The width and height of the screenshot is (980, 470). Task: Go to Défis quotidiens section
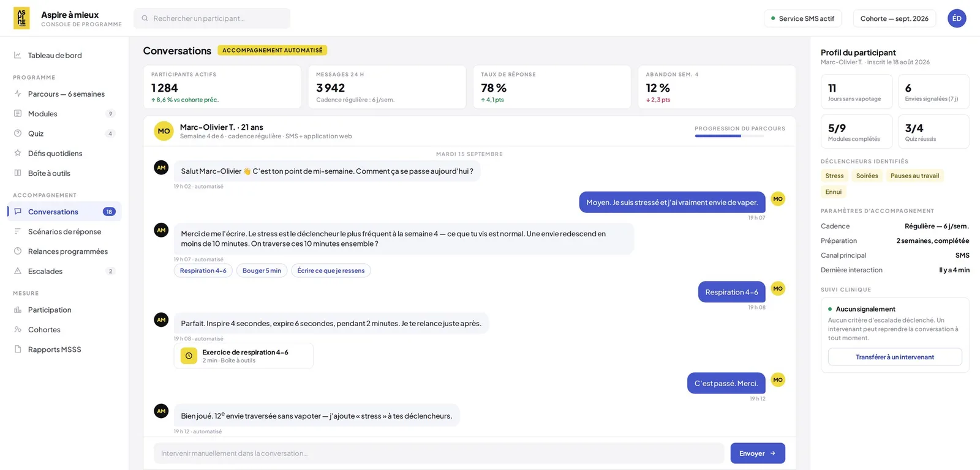64,153
